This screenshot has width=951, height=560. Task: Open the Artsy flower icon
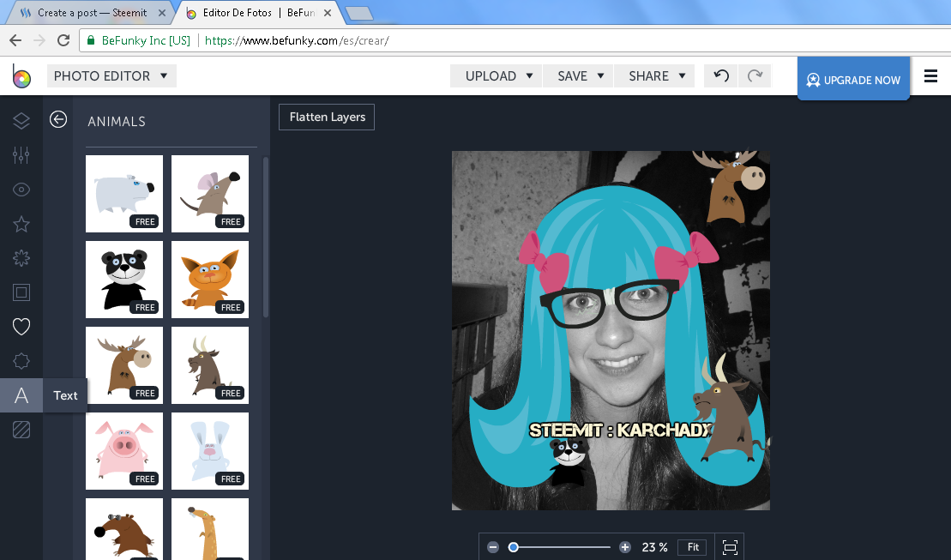click(x=21, y=258)
